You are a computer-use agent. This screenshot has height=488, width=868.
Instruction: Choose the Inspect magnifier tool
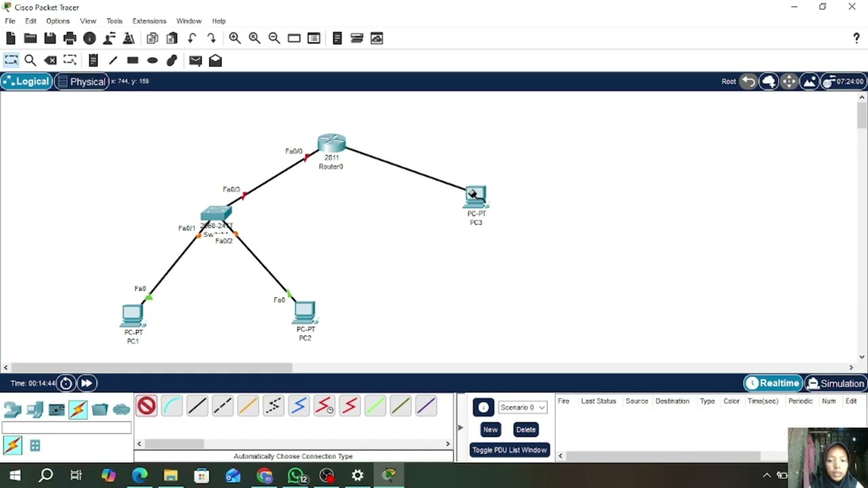31,60
